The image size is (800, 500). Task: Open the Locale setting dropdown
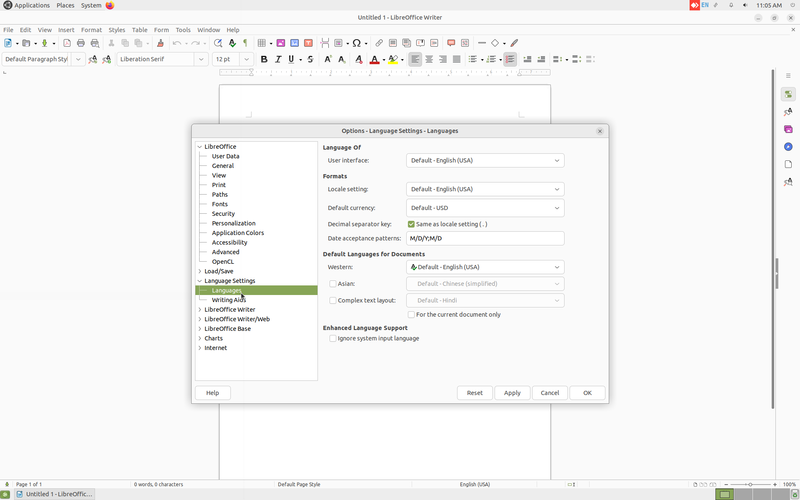point(485,189)
